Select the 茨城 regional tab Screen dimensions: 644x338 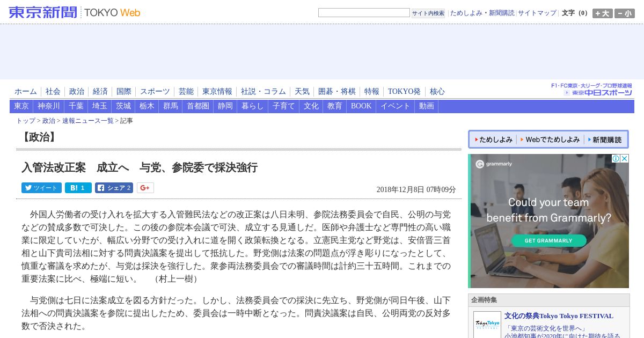pos(123,106)
